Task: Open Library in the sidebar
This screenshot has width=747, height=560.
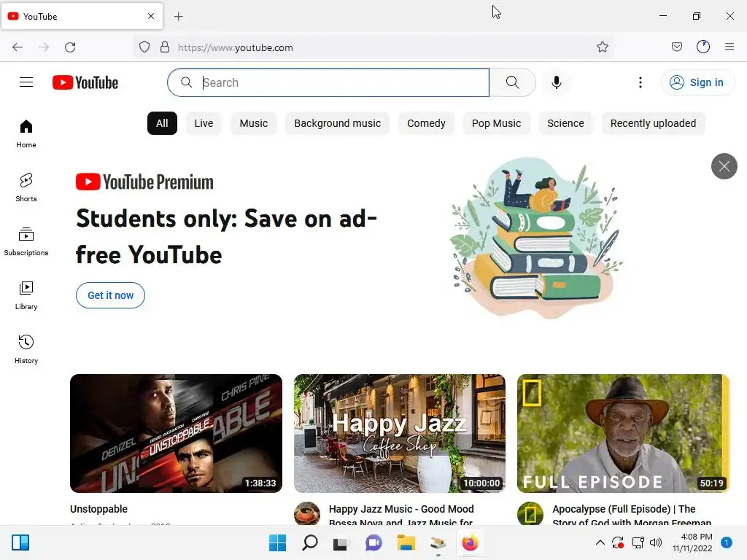Action: [x=26, y=296]
